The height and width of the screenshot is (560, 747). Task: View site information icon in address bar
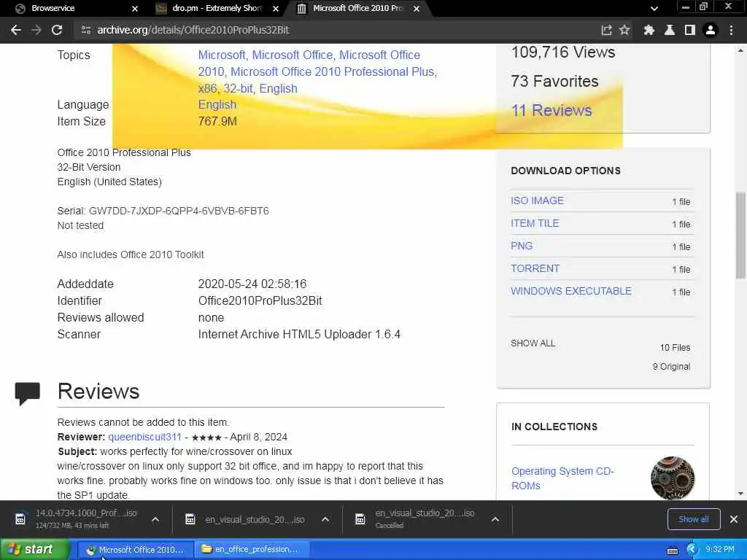point(86,30)
